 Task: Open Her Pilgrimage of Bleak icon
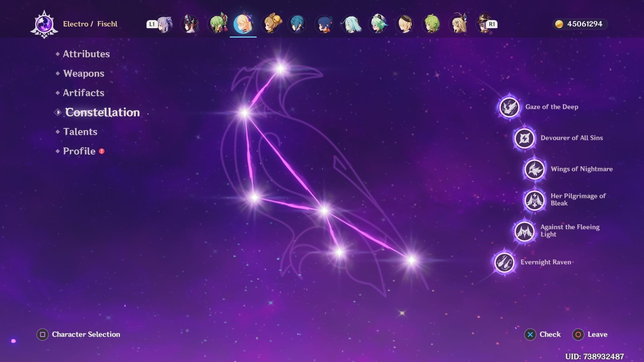tap(534, 200)
